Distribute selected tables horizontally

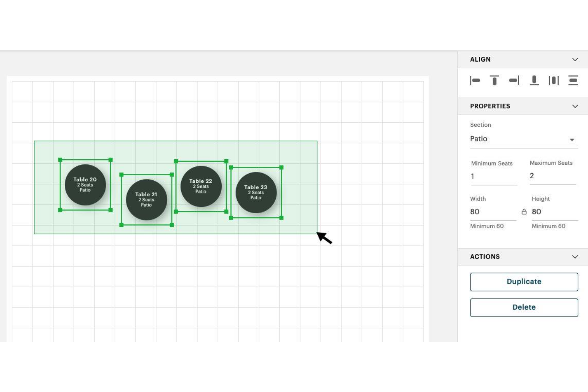[553, 81]
